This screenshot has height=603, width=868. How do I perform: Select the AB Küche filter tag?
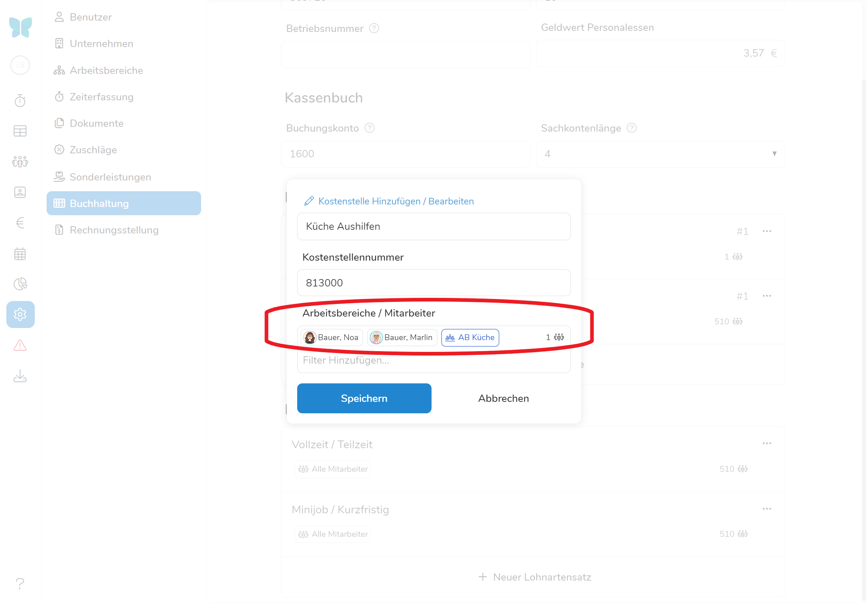470,338
